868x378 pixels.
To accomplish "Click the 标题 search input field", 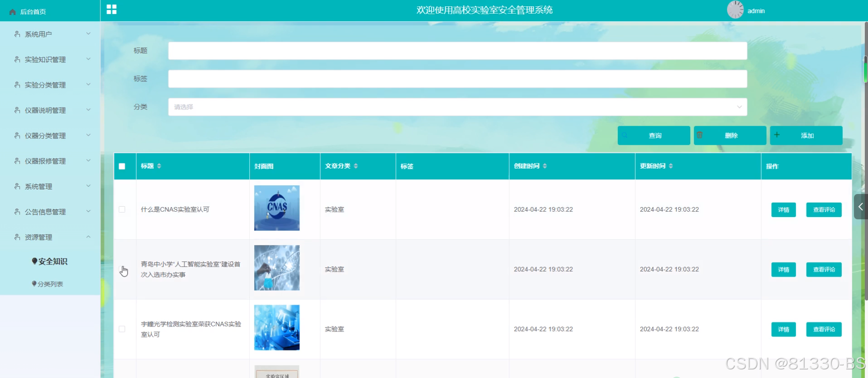I will (x=457, y=51).
